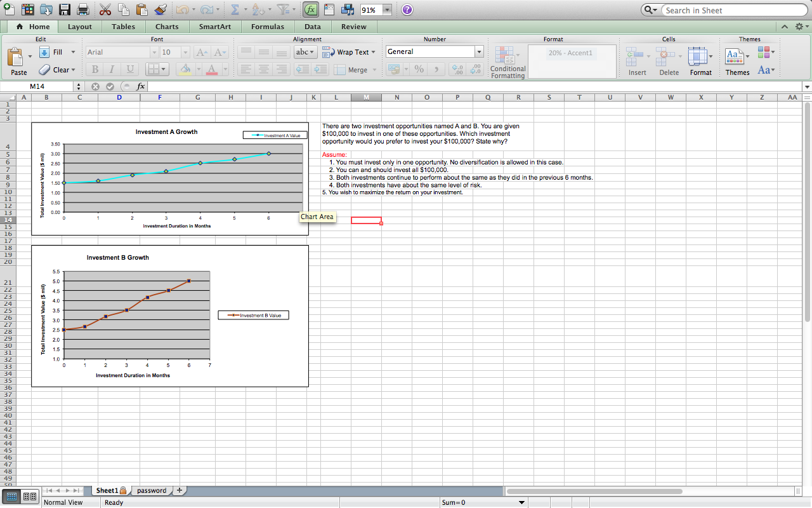This screenshot has height=508, width=812.
Task: Open the template gallery icon
Action: 27,10
